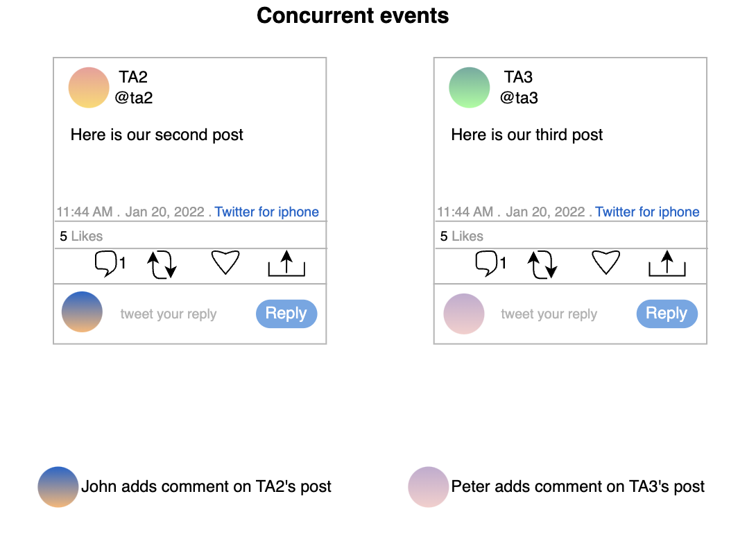Click the tweet your reply field on TA2's post
756x537 pixels.
[x=169, y=314]
